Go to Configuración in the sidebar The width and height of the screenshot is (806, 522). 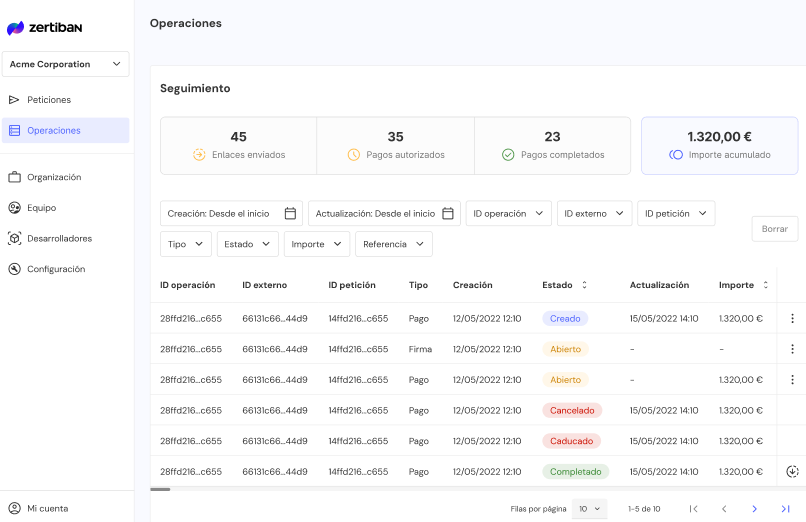(x=56, y=269)
